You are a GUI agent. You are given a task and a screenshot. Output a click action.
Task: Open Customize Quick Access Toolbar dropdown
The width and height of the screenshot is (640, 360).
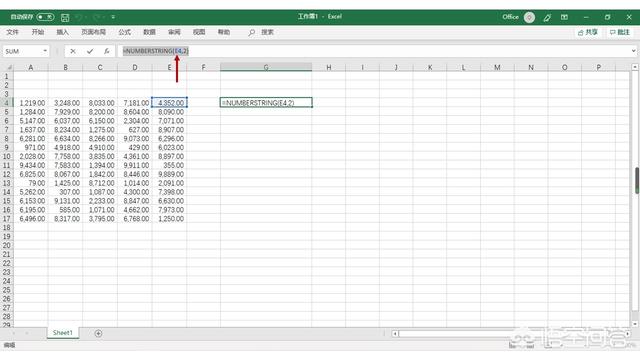click(113, 17)
